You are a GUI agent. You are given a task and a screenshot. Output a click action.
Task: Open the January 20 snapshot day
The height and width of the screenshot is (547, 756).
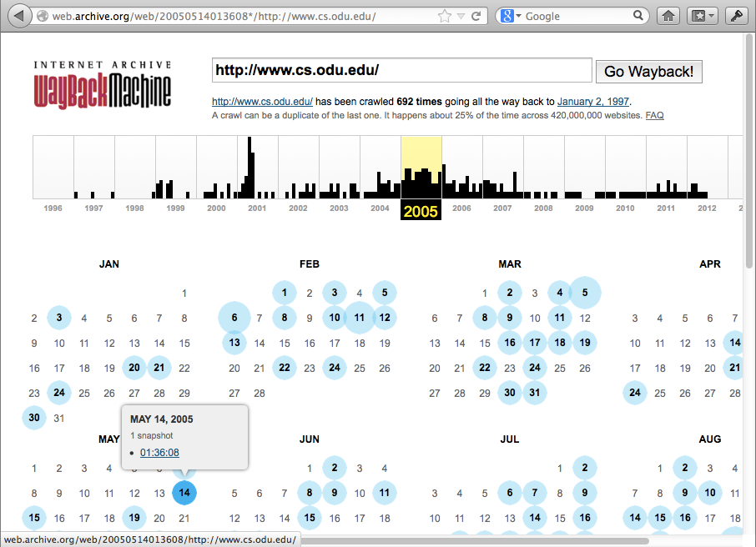(134, 368)
